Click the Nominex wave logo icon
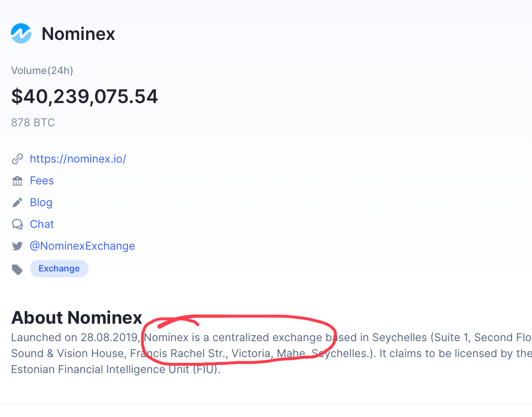Viewport: 532px width, 417px height. coord(21,33)
